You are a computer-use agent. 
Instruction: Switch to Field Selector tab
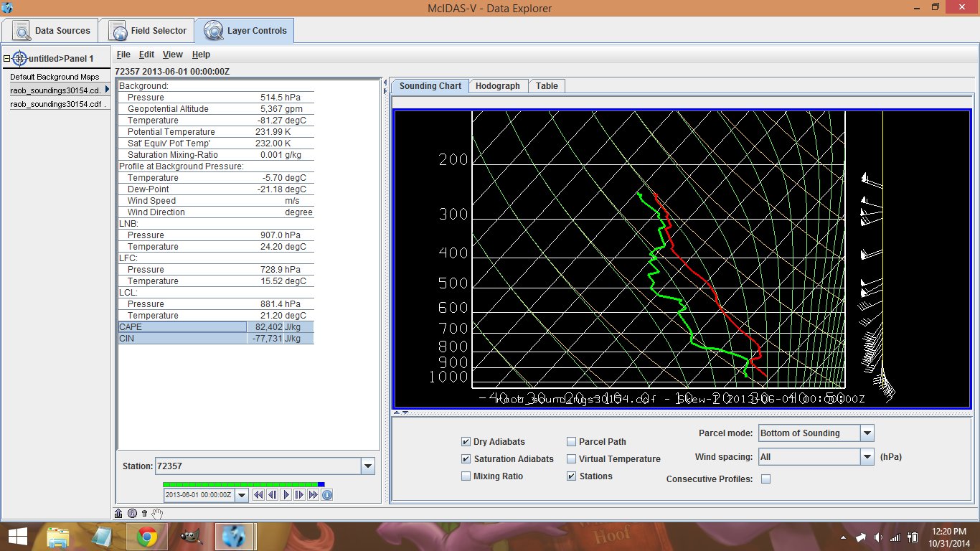coord(147,31)
